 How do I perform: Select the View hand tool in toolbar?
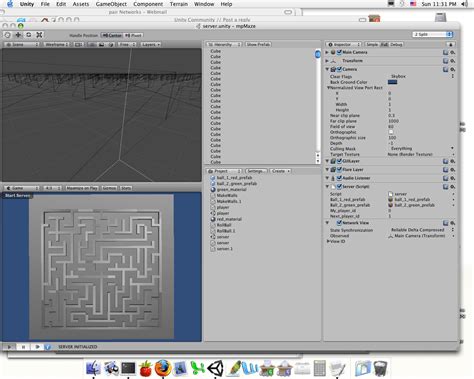pyautogui.click(x=8, y=35)
